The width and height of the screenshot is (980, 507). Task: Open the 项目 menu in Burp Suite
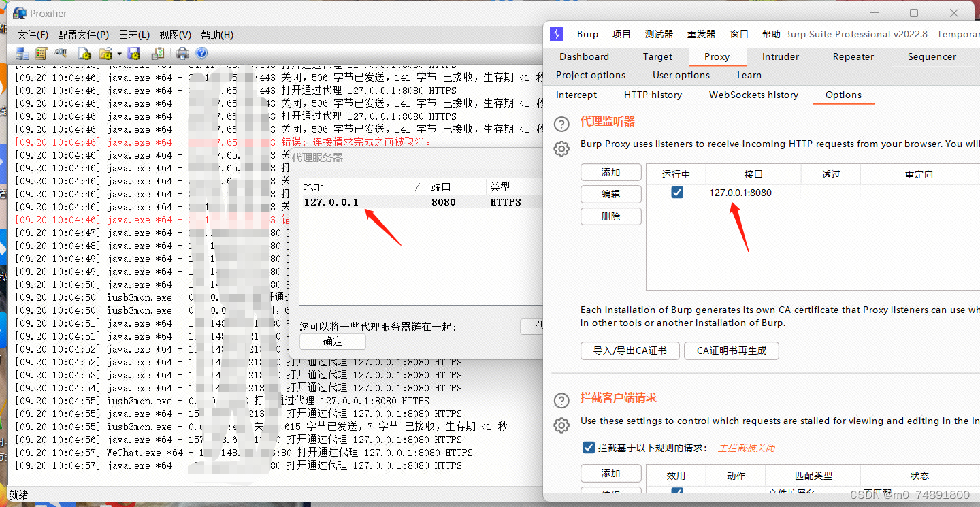click(621, 34)
